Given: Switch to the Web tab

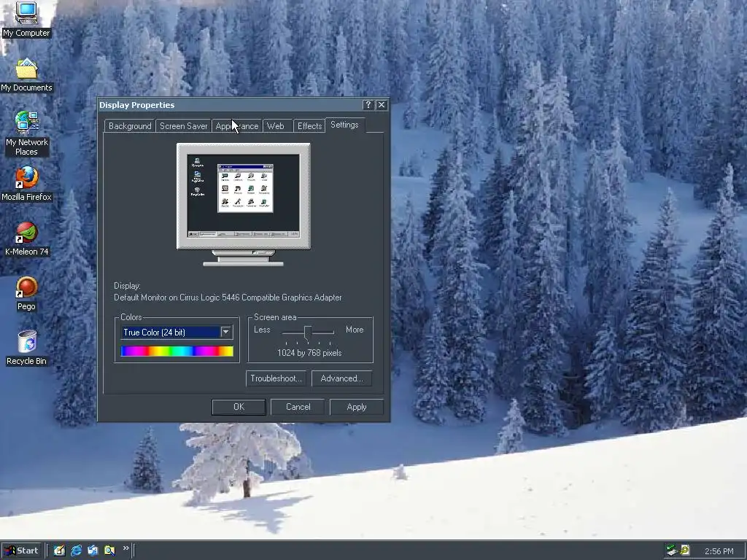Looking at the screenshot, I should coord(275,126).
